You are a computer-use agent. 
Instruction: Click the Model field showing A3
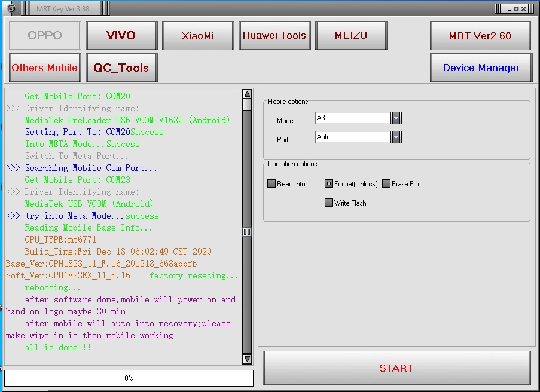(x=353, y=118)
